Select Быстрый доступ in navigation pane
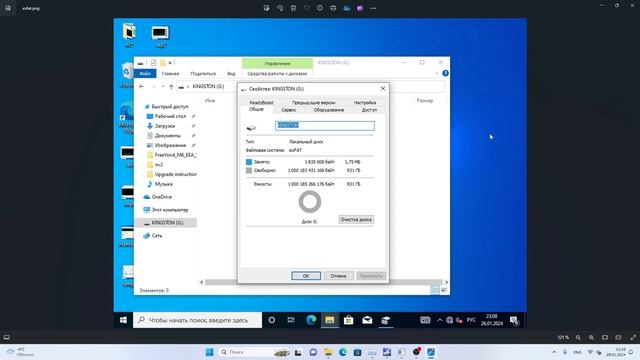 coord(170,107)
